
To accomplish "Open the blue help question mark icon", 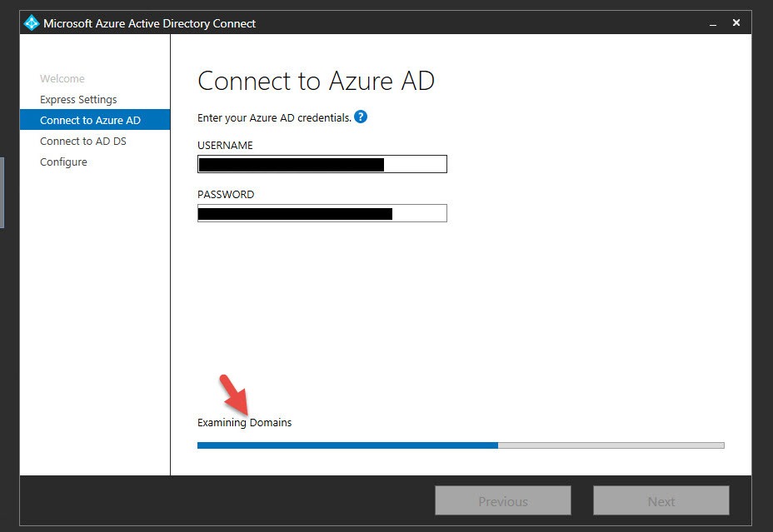I will coord(361,117).
